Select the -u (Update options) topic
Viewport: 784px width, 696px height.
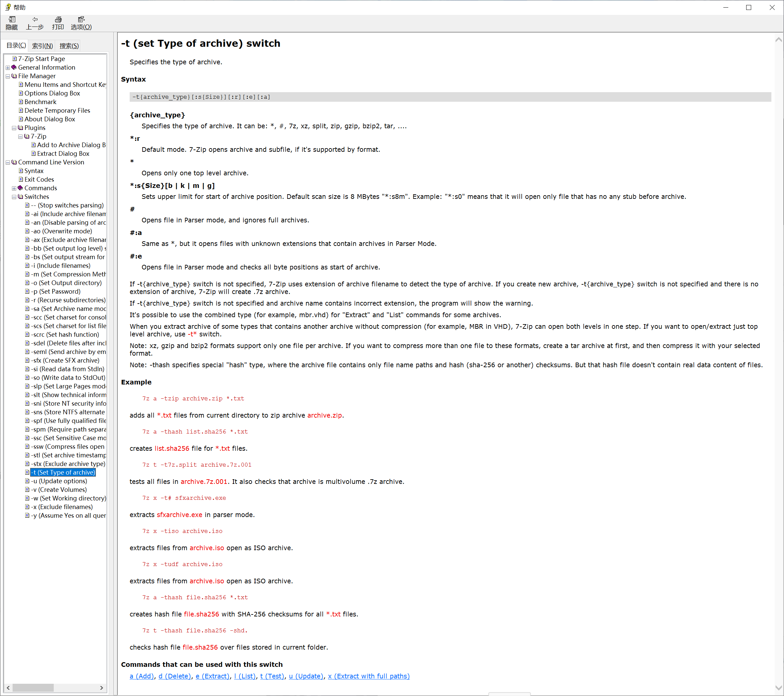coord(59,481)
